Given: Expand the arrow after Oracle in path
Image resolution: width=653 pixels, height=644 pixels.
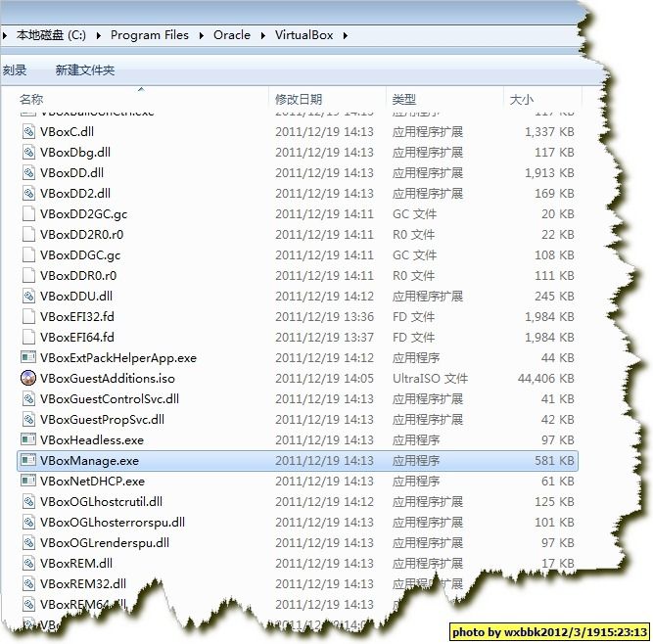Looking at the screenshot, I should tap(263, 36).
